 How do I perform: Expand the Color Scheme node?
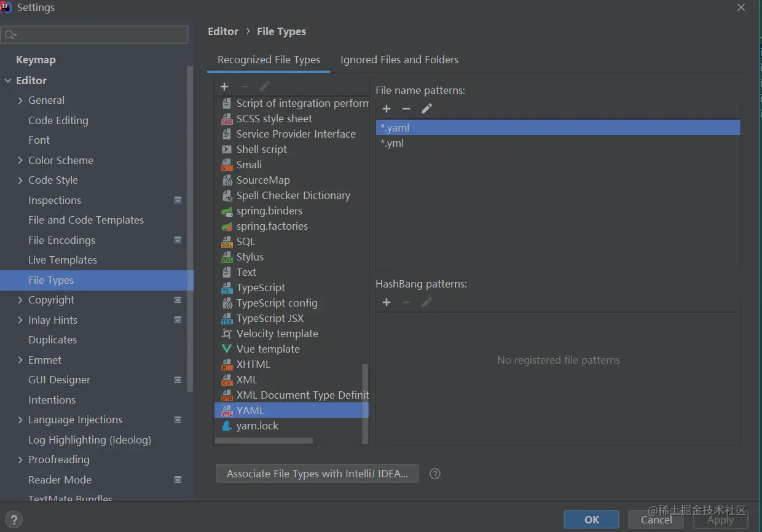[20, 160]
